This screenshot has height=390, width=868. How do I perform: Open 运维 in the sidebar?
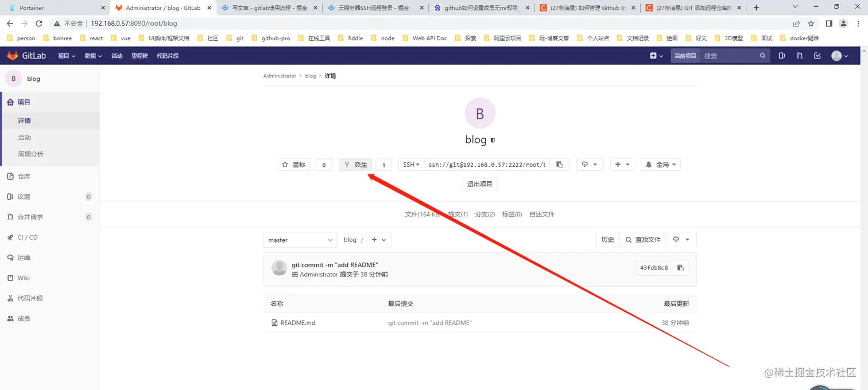[49, 258]
